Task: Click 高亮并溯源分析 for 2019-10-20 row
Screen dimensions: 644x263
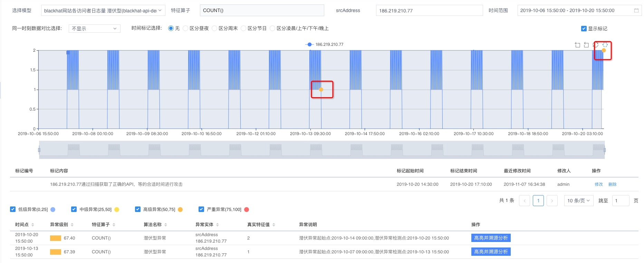Action: click(x=491, y=238)
